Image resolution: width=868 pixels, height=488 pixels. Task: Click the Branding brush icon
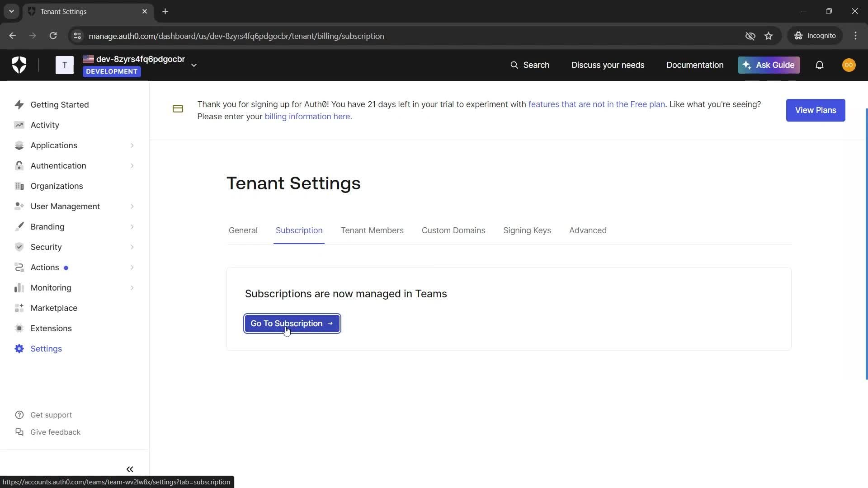19,226
